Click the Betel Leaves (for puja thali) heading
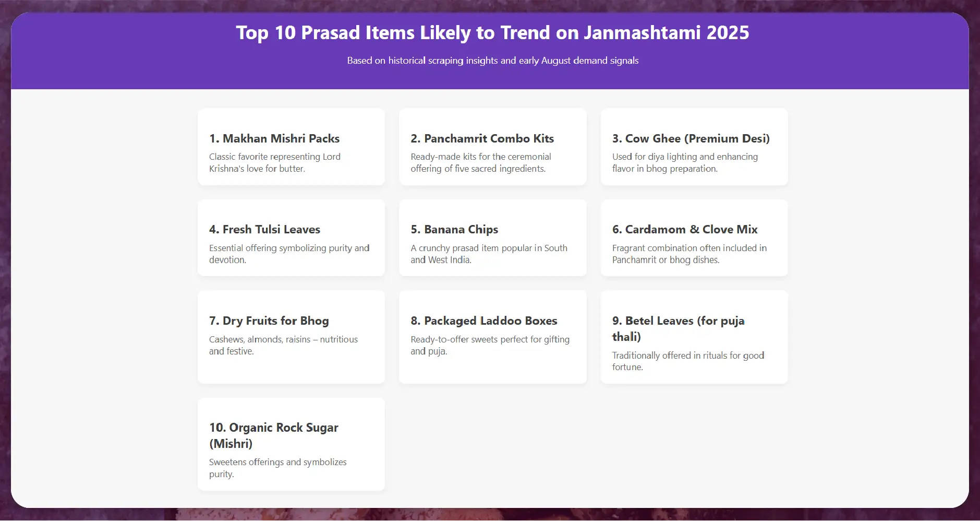The height and width of the screenshot is (521, 980). [678, 328]
